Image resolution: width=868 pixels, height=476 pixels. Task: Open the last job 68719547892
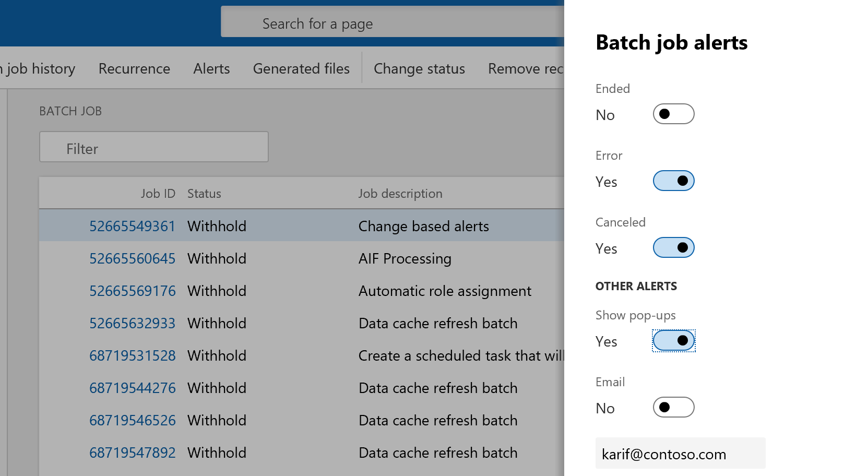click(x=133, y=453)
